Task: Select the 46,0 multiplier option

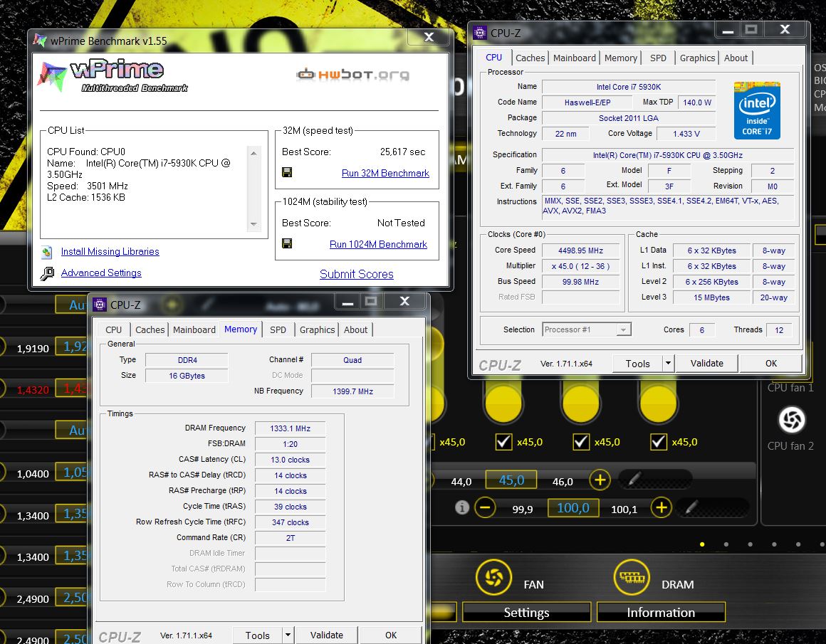Action: coord(563,482)
